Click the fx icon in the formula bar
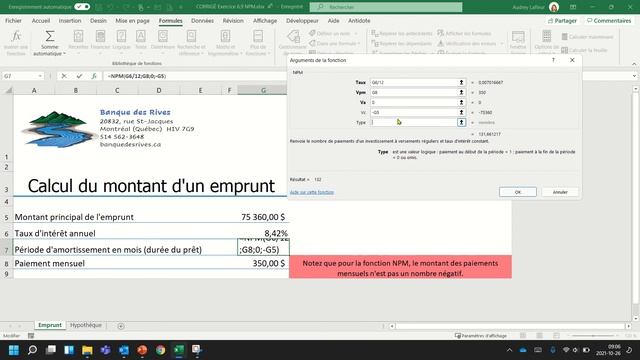This screenshot has width=640, height=360. click(x=94, y=76)
